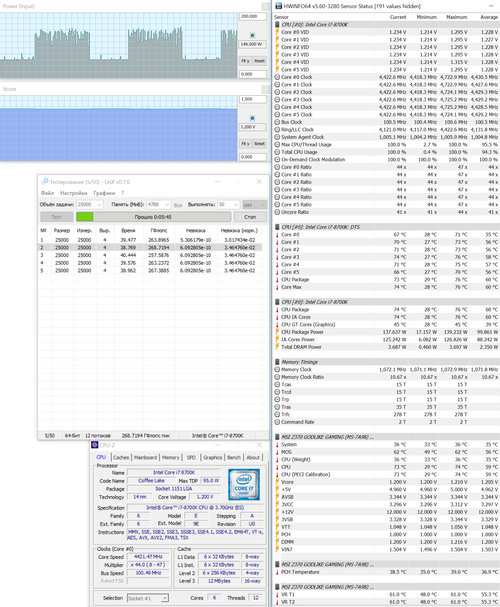Click the 200.000 maximum field of Power graph

253,16
